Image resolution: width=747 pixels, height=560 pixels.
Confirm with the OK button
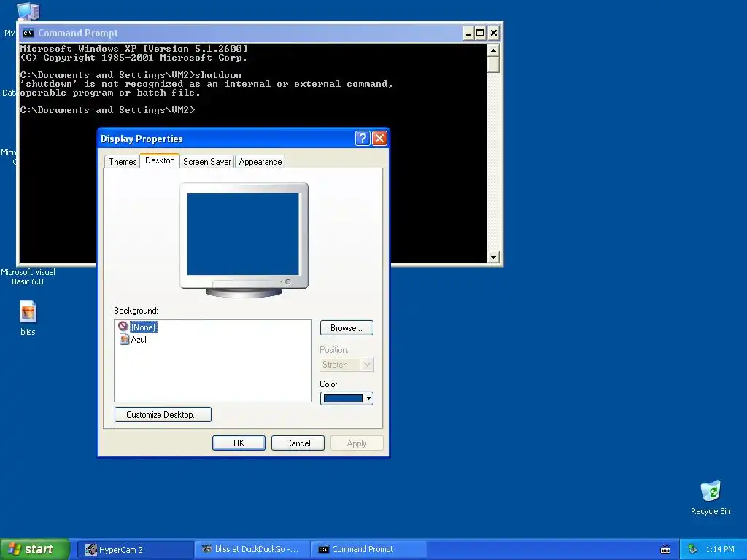click(239, 443)
